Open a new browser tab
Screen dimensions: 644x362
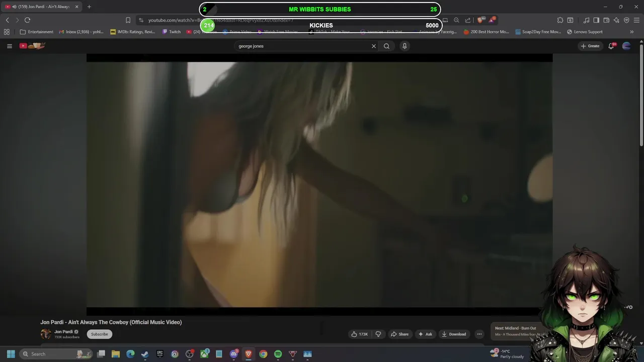pyautogui.click(x=89, y=7)
